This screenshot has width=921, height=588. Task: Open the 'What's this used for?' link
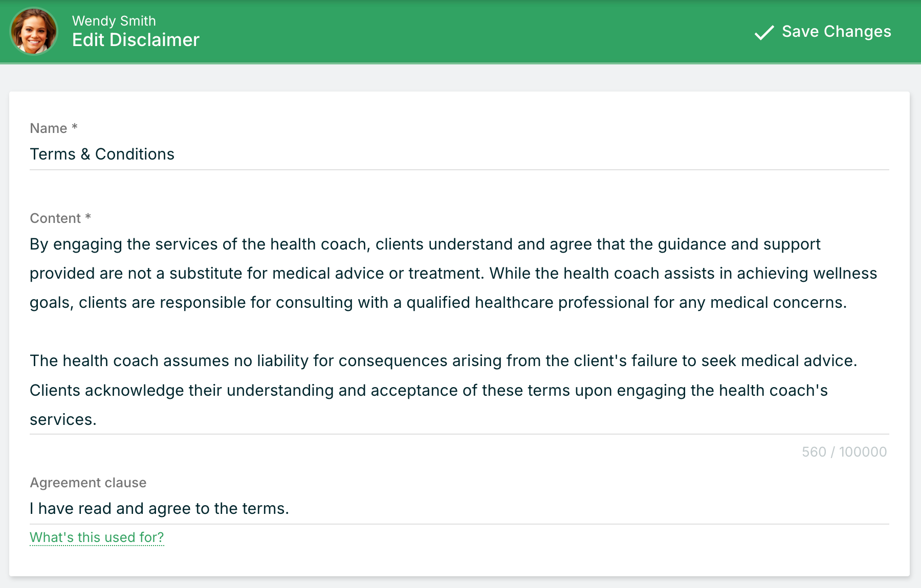pyautogui.click(x=97, y=537)
